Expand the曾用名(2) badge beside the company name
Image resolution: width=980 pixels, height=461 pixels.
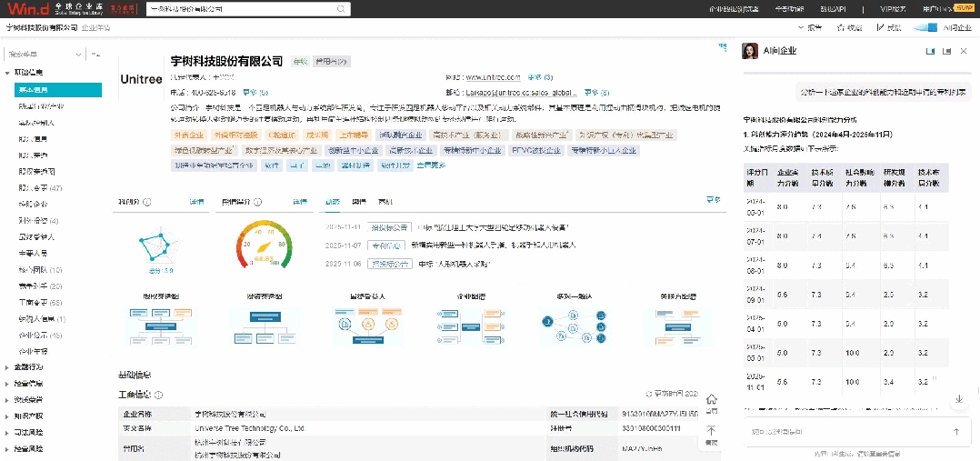[332, 61]
